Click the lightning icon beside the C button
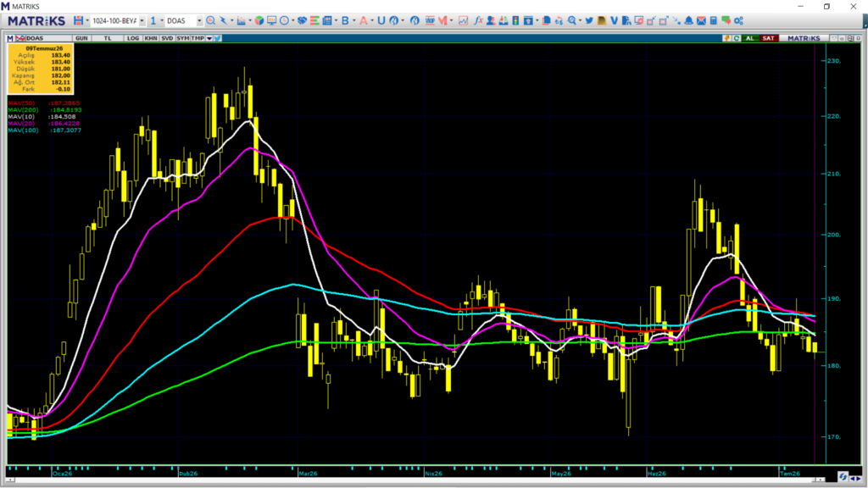The image size is (868, 488). [726, 38]
